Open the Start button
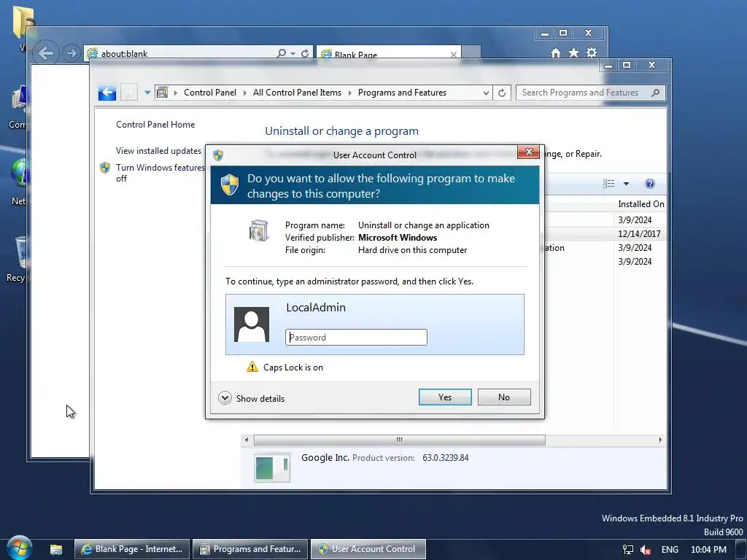The height and width of the screenshot is (560, 747). (x=20, y=548)
